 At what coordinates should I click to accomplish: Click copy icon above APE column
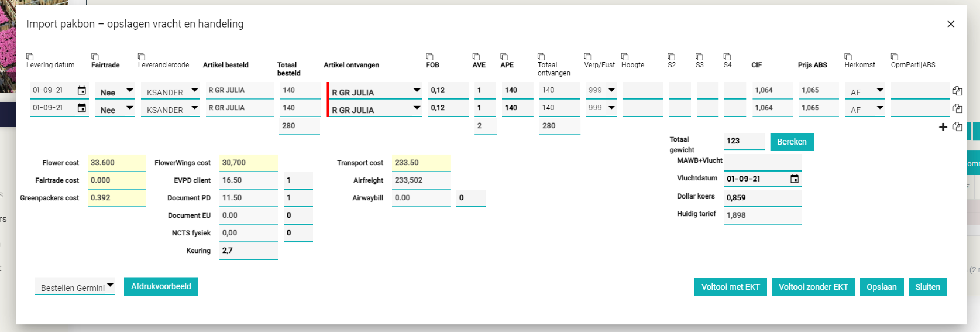pos(504,57)
